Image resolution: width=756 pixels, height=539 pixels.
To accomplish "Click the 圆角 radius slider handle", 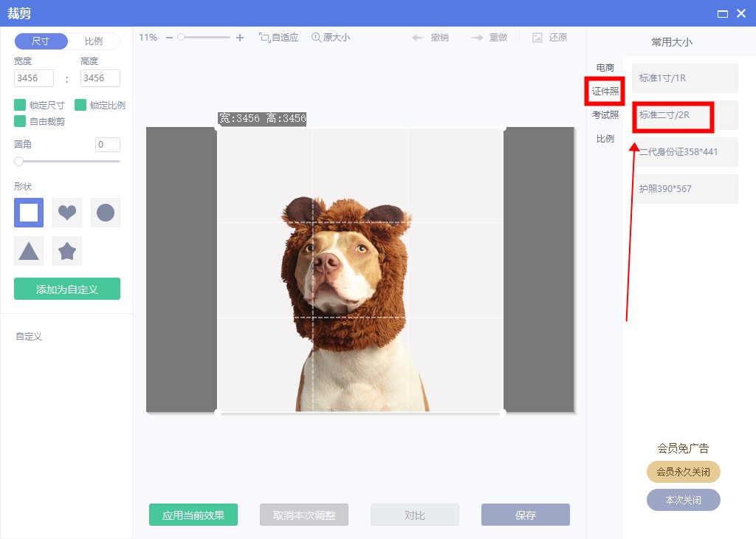I will 18,161.
